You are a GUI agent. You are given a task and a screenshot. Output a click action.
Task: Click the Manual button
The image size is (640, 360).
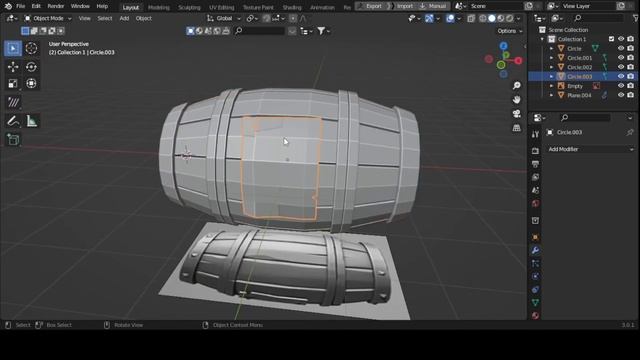[x=433, y=6]
